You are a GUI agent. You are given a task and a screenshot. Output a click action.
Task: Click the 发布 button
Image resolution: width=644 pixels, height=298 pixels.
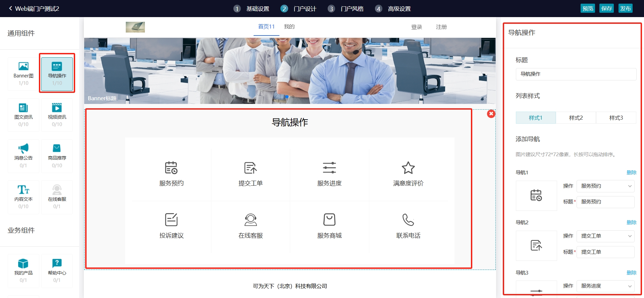pos(625,8)
